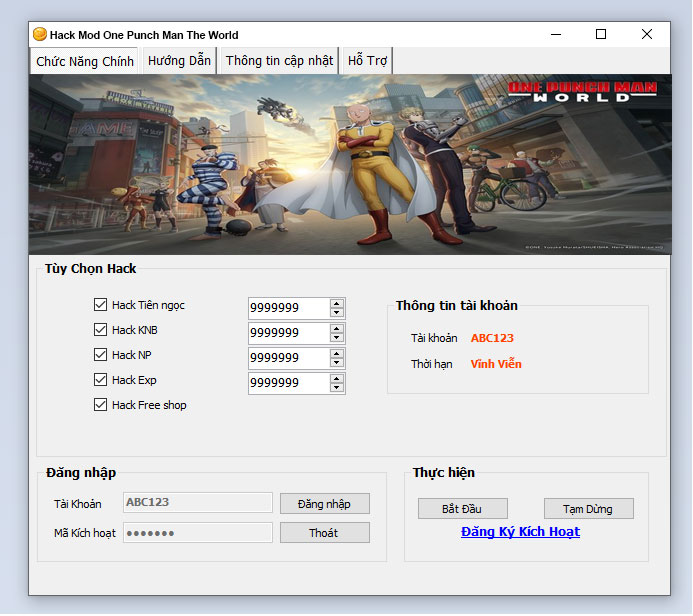Click the Vĩnh Viễn expiry text

[x=496, y=364]
